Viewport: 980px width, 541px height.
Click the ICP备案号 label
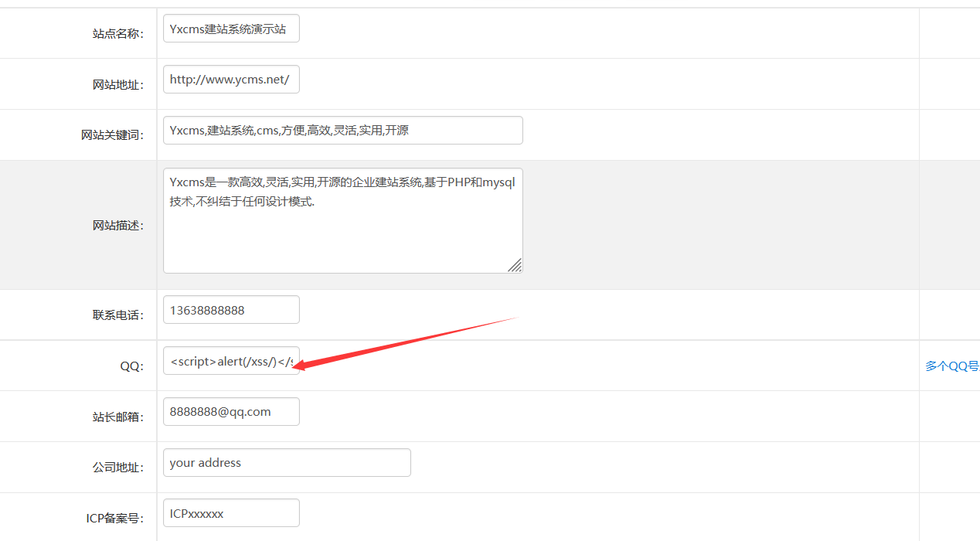[114, 519]
